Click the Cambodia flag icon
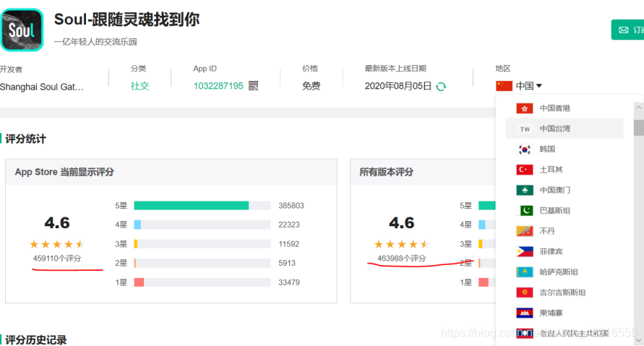The height and width of the screenshot is (346, 644). pyautogui.click(x=525, y=313)
